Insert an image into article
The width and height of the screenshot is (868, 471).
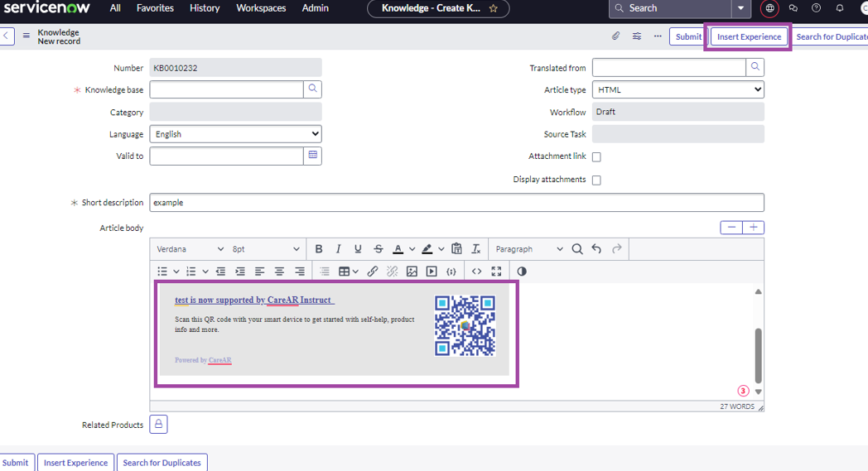coord(412,272)
